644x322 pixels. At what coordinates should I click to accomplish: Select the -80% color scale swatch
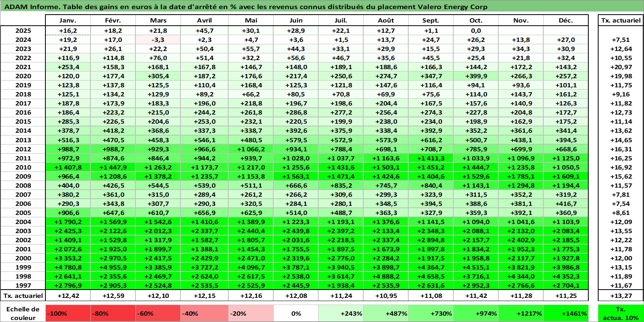[113, 313]
